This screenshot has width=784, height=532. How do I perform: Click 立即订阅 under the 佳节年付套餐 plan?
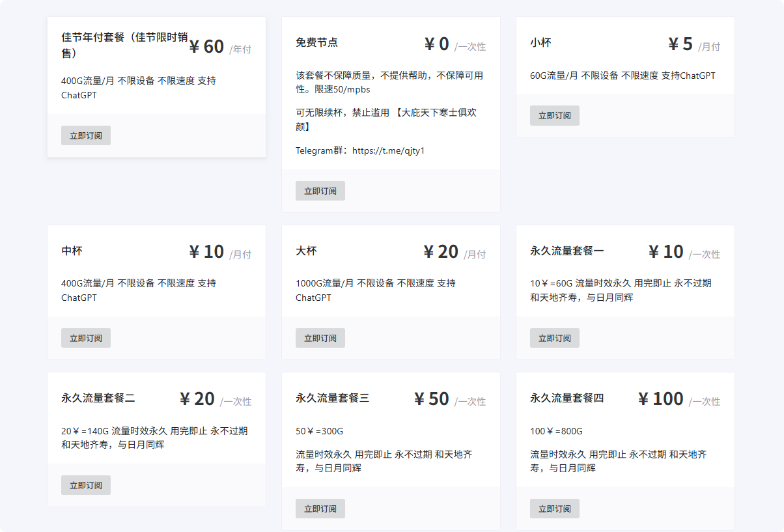pos(85,135)
